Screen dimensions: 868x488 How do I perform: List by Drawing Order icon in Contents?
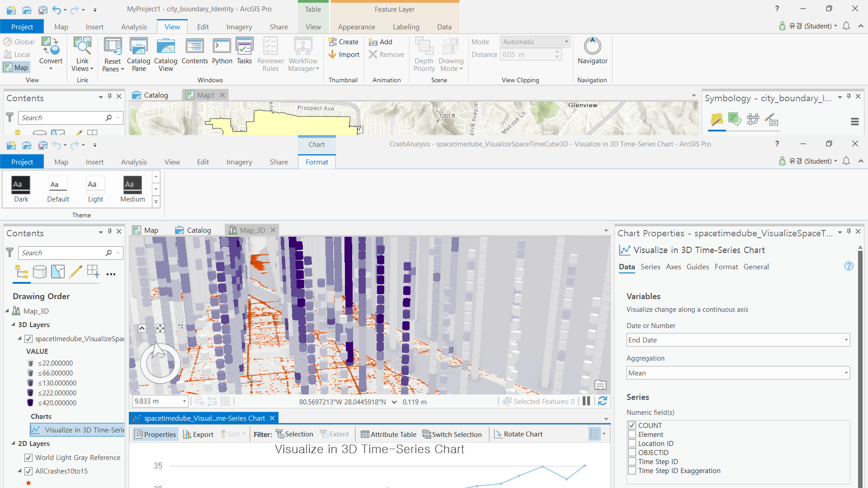click(x=22, y=272)
